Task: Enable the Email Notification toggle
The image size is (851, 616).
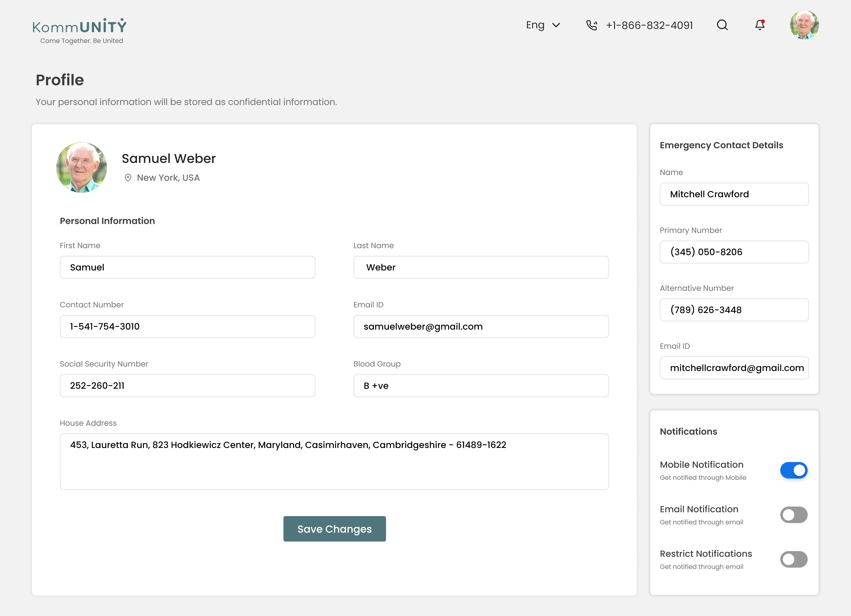Action: [794, 515]
